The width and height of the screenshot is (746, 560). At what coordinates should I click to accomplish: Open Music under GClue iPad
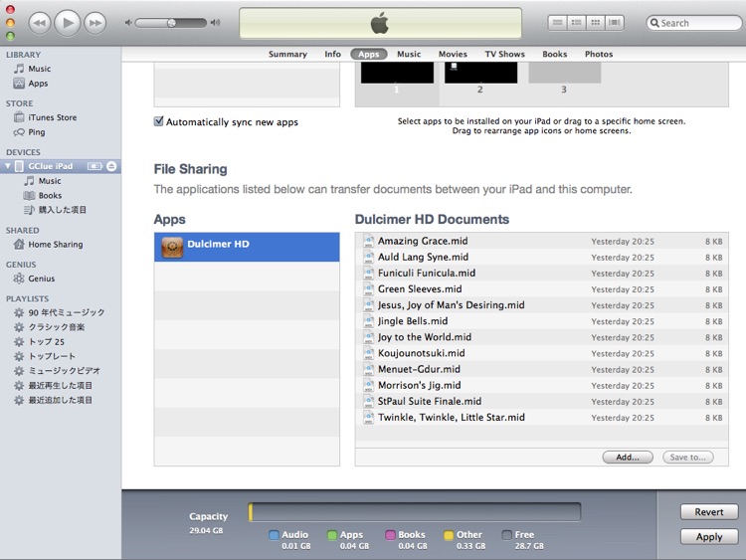click(61, 181)
